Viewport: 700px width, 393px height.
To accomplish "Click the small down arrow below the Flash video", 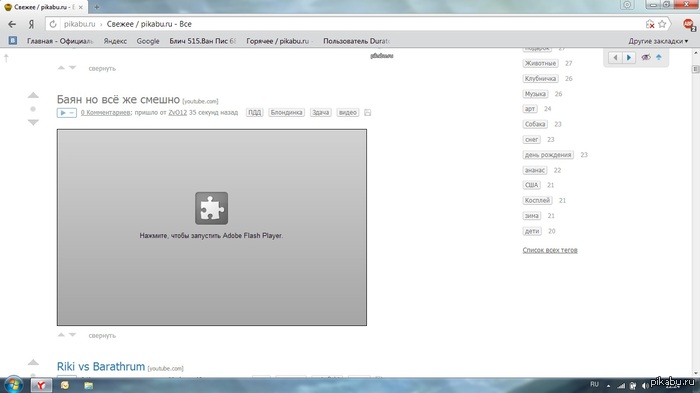I will point(72,335).
